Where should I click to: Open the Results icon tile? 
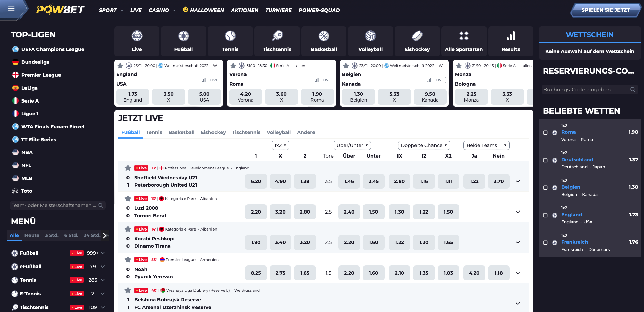coord(511,41)
